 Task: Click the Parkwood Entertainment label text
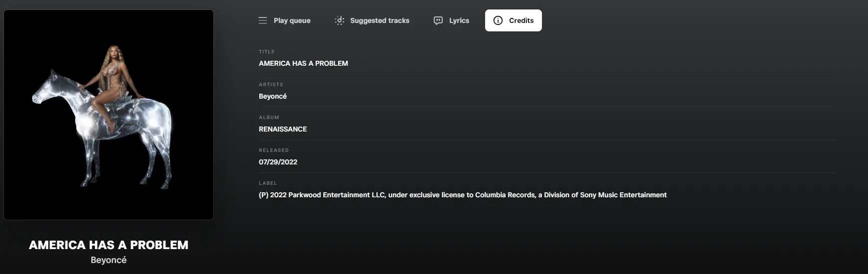(462, 195)
